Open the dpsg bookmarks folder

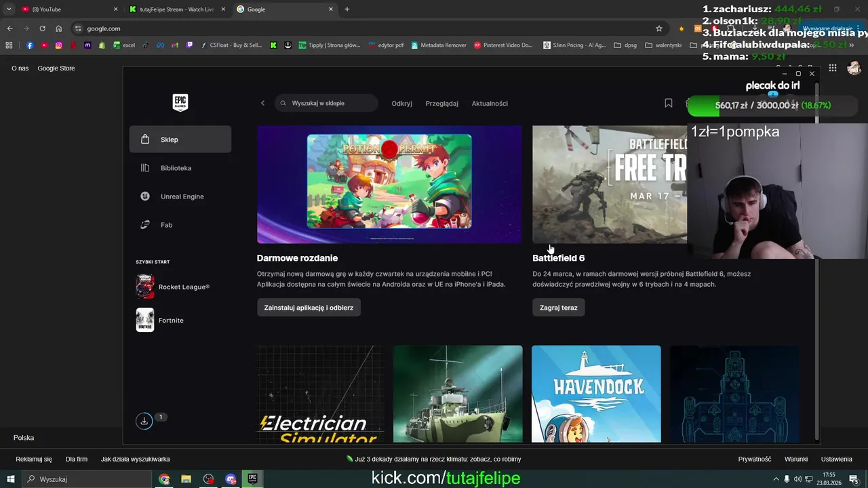(x=625, y=45)
